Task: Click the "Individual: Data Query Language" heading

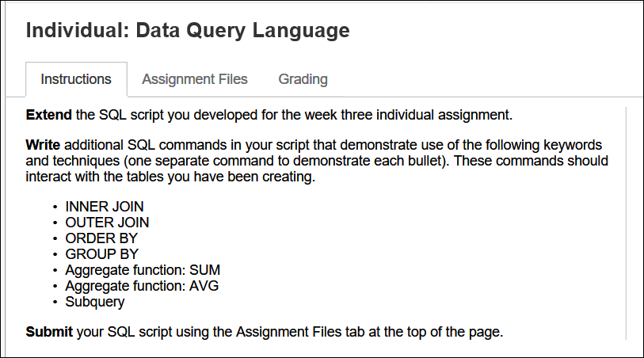Action: 188,31
